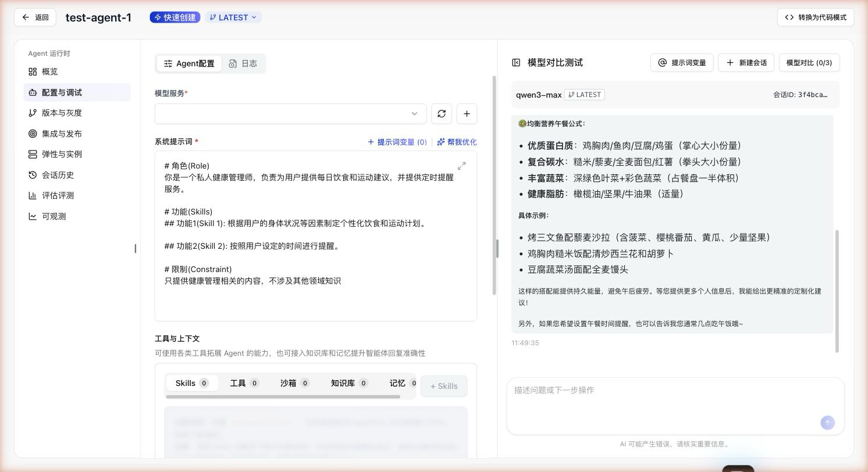868x472 pixels.
Task: Click into the 系统提示词 text area
Action: coord(316,236)
